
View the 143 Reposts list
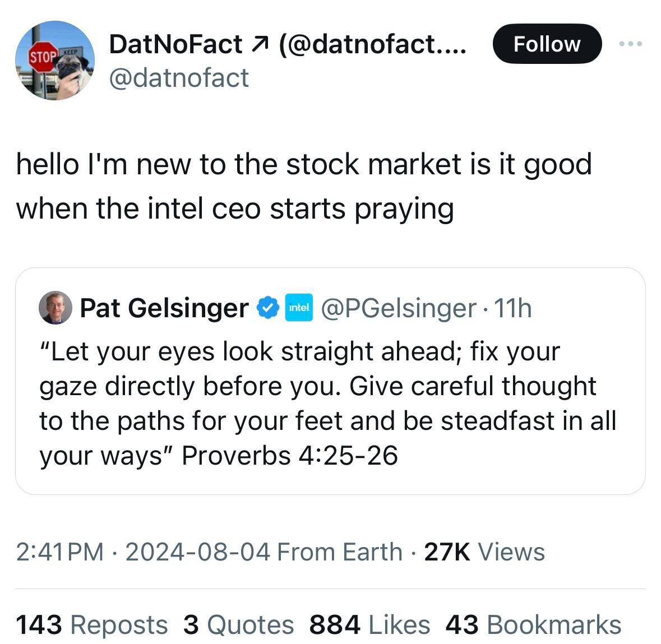[x=91, y=624]
